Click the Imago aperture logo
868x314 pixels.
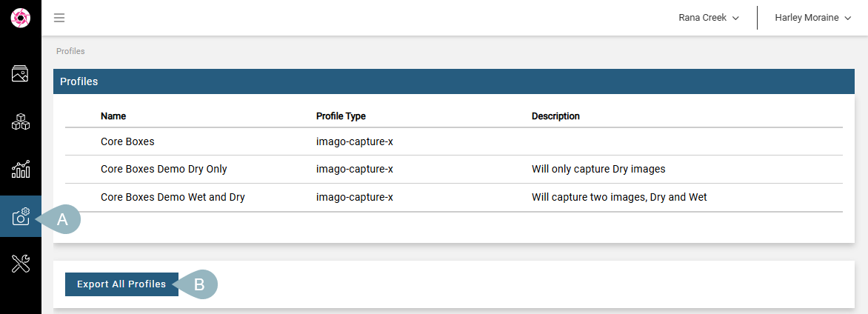21,18
